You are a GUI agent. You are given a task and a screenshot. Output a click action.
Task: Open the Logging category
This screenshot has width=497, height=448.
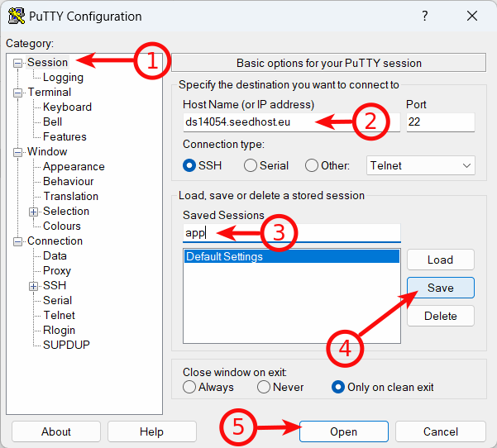63,78
